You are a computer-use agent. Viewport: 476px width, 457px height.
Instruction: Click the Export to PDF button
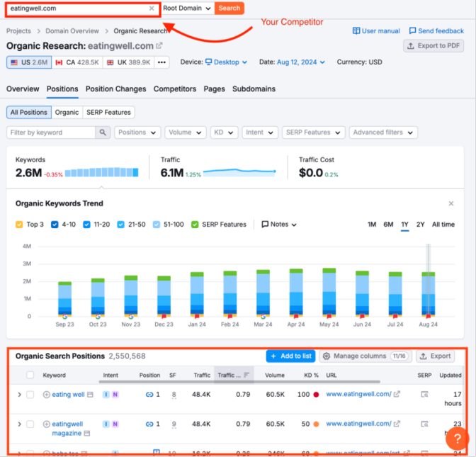(433, 46)
